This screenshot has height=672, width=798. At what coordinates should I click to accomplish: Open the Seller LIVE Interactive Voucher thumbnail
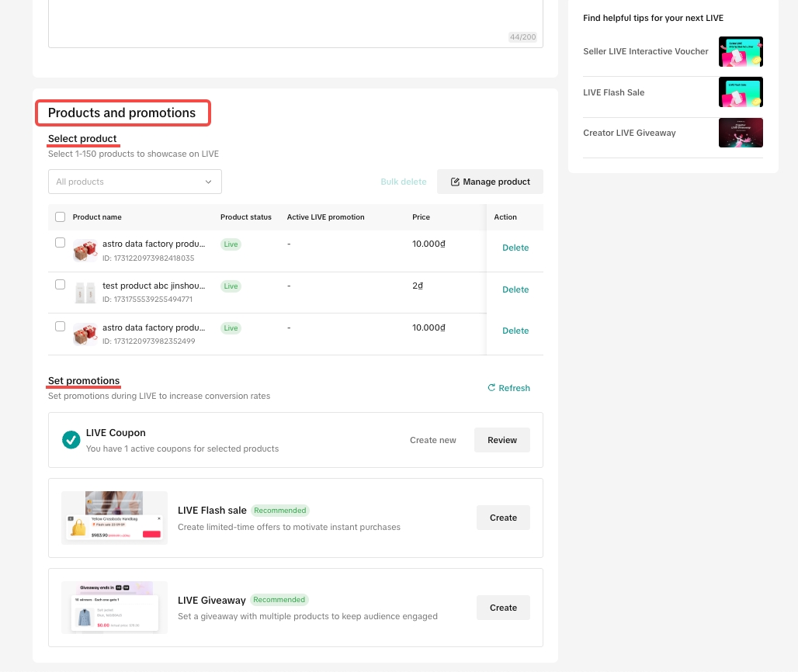(741, 51)
